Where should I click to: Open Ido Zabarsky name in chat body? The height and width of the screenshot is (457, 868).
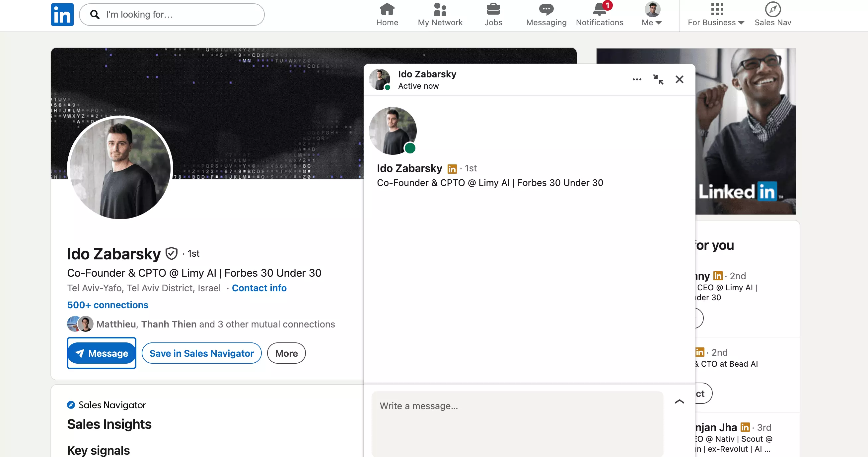(x=409, y=168)
